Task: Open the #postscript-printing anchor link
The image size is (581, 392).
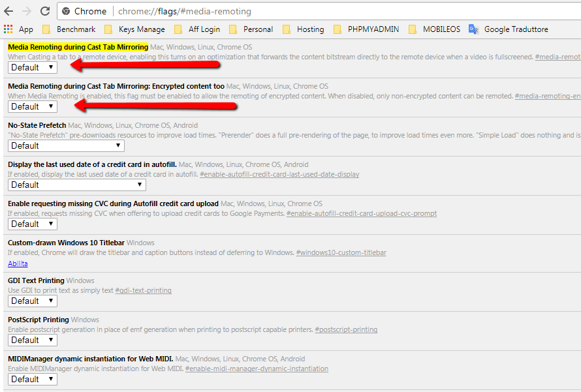Action: (346, 330)
